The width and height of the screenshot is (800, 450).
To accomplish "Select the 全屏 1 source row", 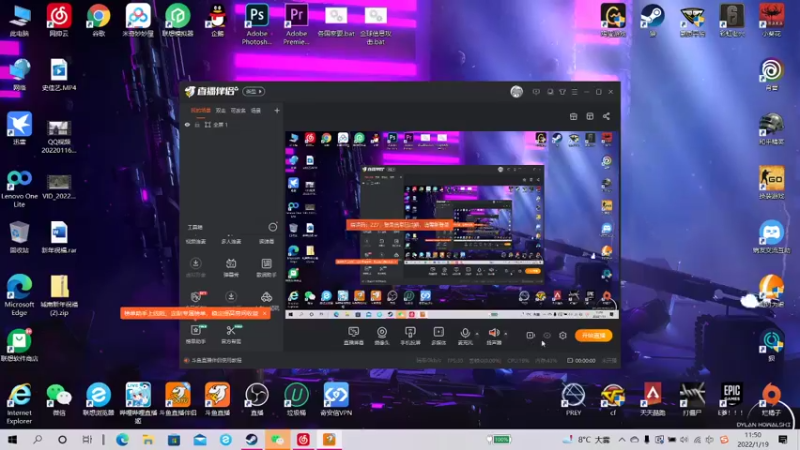I will coord(232,124).
